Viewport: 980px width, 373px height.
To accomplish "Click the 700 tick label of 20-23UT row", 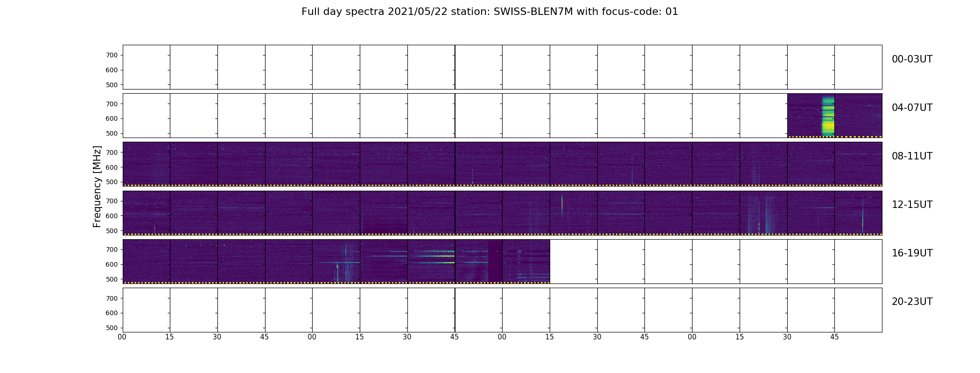I will [112, 298].
